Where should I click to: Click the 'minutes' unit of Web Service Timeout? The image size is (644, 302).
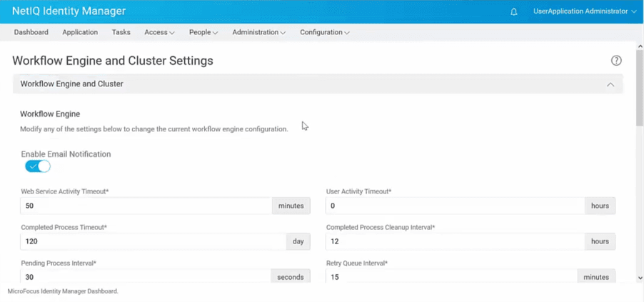click(291, 206)
